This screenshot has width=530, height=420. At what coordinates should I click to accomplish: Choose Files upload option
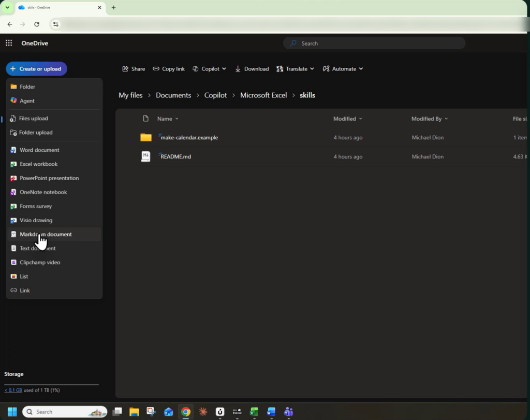pyautogui.click(x=54, y=119)
